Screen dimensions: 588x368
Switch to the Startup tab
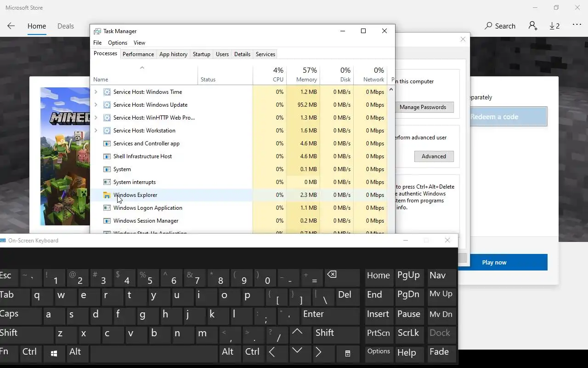[201, 54]
